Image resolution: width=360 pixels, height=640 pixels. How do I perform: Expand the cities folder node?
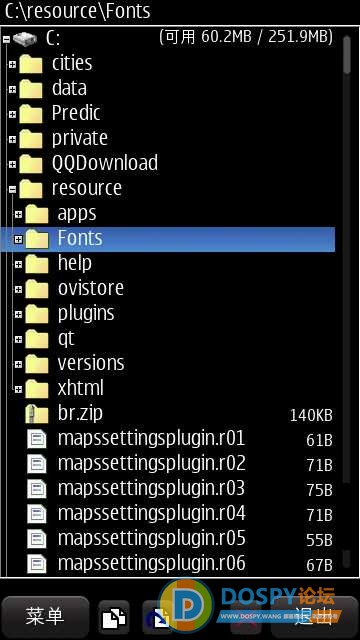[x=12, y=64]
